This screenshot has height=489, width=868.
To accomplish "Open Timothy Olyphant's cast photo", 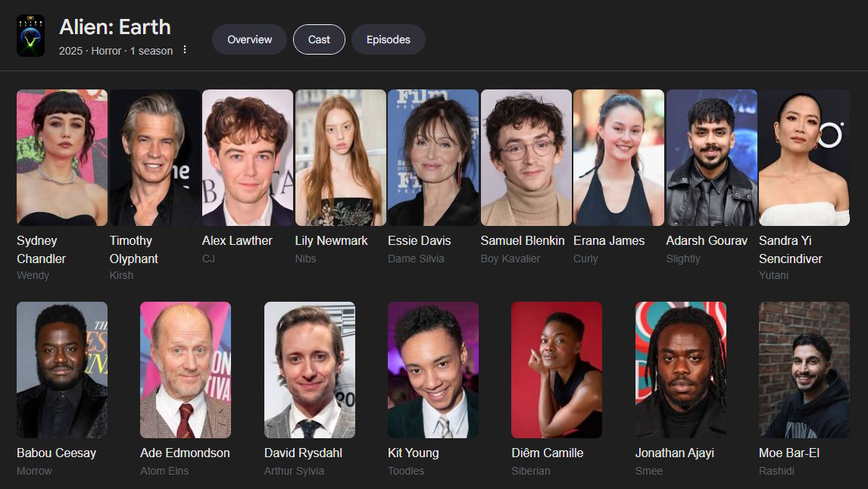I will pyautogui.click(x=155, y=158).
